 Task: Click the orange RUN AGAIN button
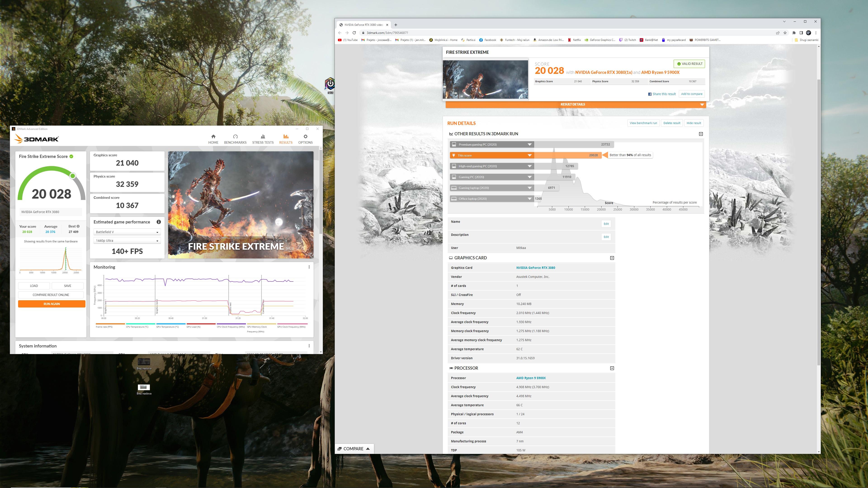coord(52,304)
